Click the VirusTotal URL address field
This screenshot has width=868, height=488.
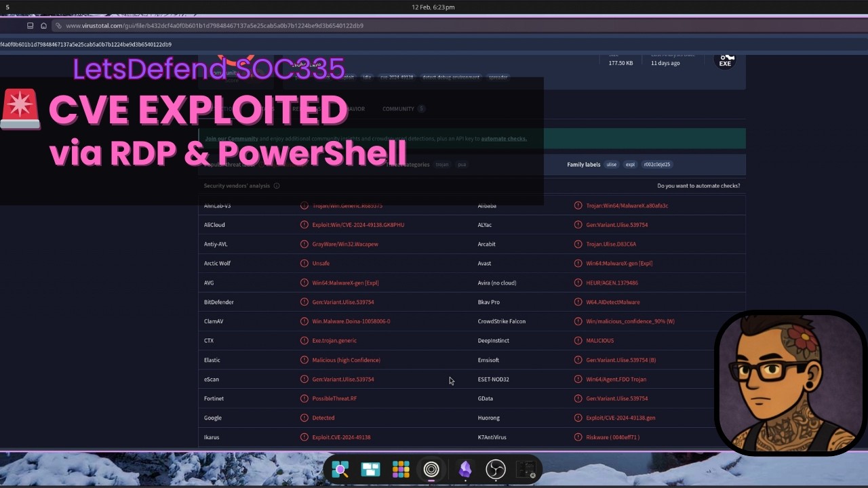pos(214,26)
